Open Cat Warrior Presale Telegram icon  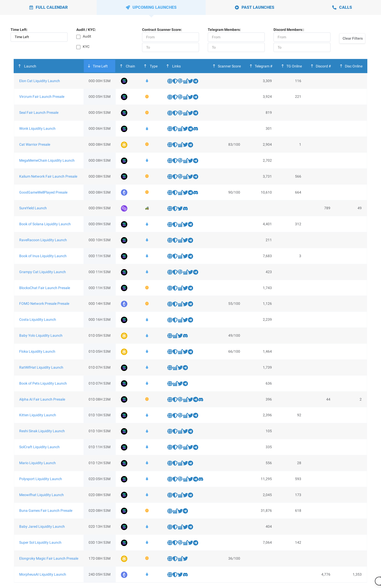(x=191, y=145)
